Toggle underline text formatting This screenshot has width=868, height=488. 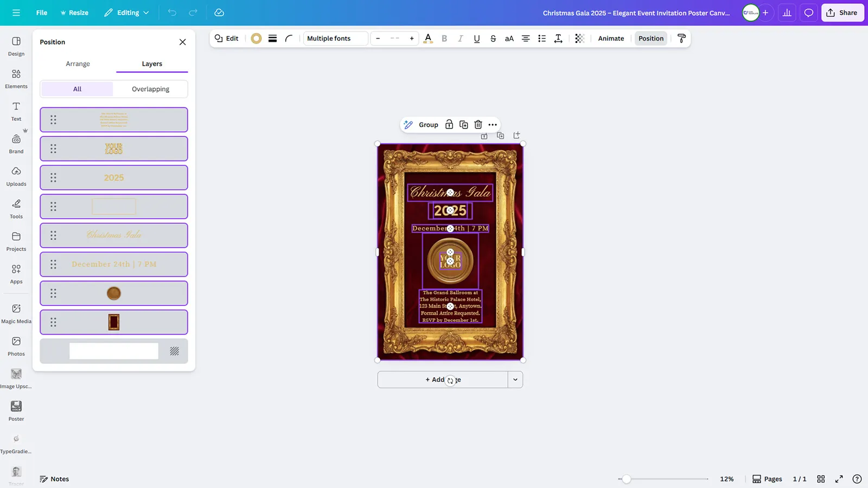[477, 38]
